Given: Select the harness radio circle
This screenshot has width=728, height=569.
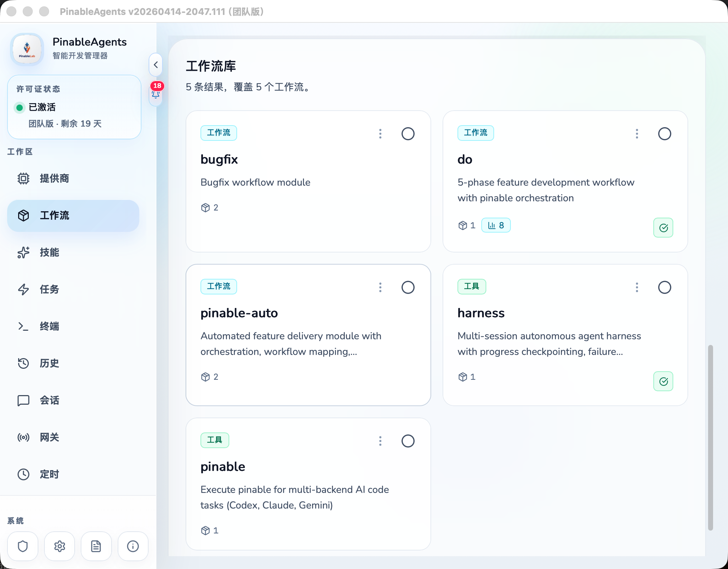Looking at the screenshot, I should click(x=665, y=287).
